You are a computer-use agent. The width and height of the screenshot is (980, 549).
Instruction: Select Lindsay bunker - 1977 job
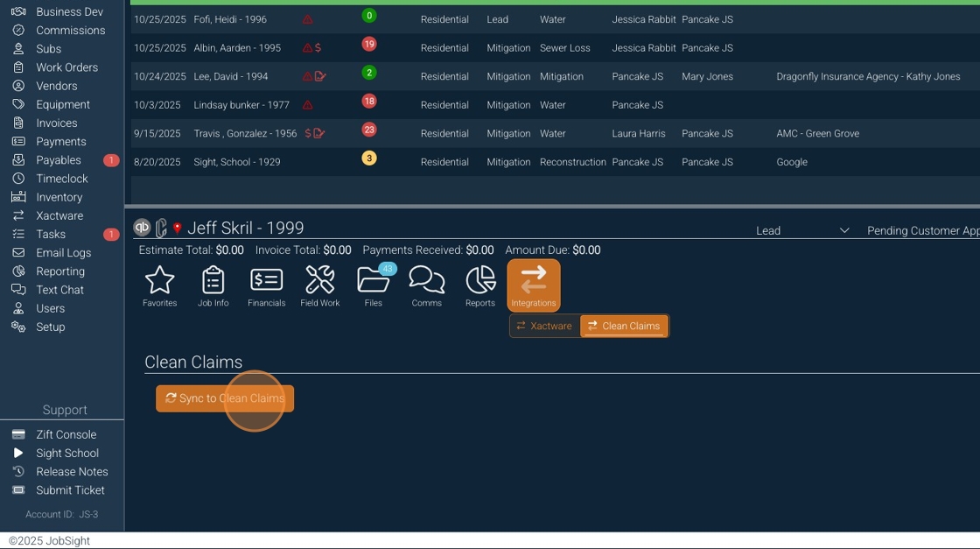point(555,105)
